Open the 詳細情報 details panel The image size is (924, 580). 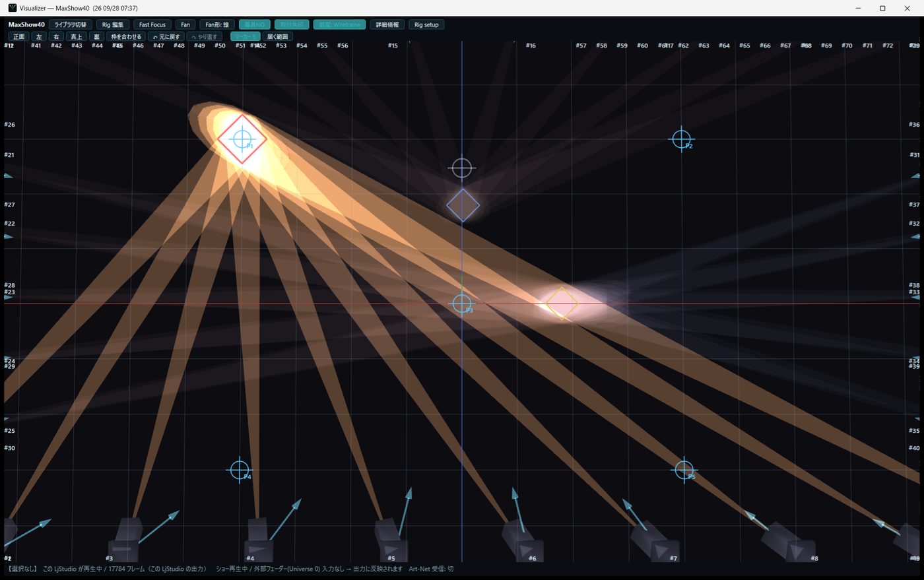[387, 24]
